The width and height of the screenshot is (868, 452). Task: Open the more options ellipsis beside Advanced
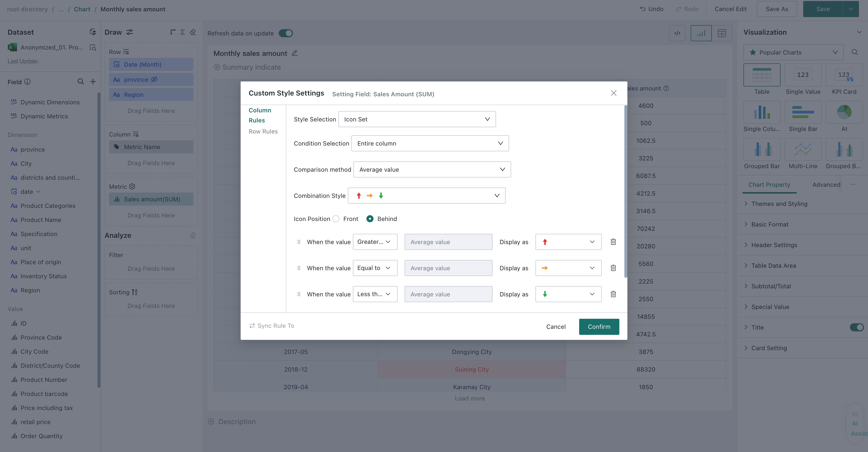853,185
